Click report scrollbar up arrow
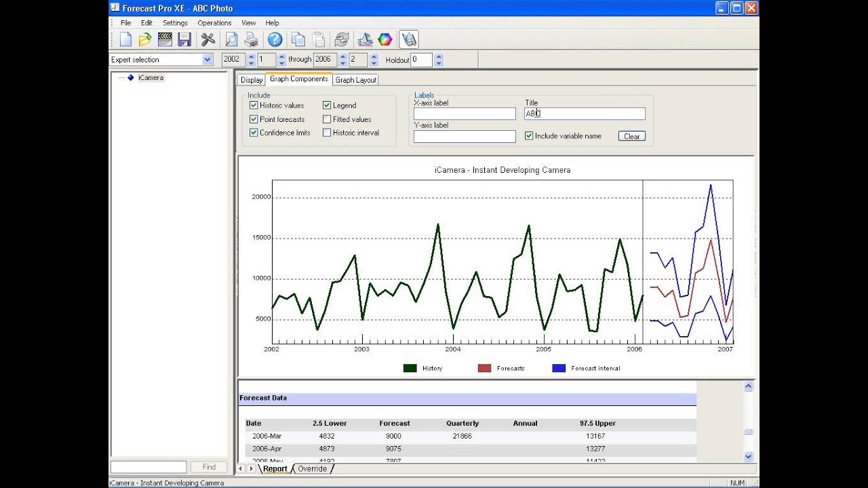868x488 pixels. click(749, 386)
